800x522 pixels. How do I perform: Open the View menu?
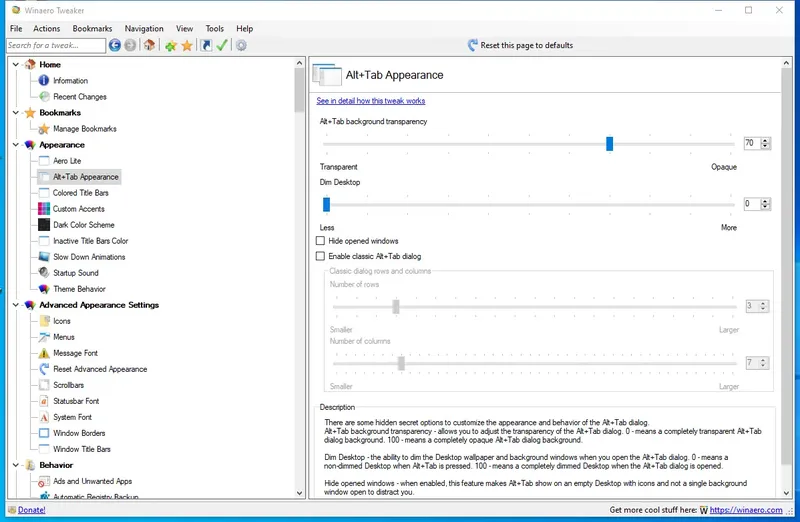[x=184, y=29]
